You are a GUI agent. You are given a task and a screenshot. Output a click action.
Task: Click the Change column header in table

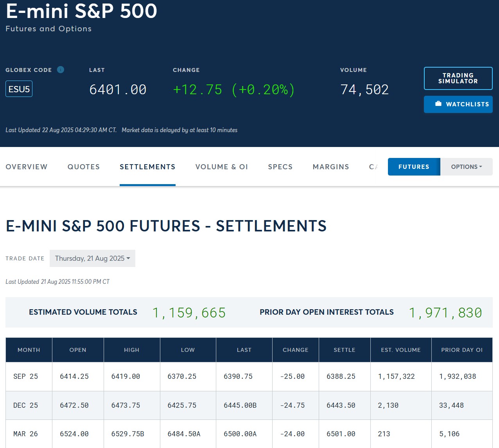(x=296, y=350)
